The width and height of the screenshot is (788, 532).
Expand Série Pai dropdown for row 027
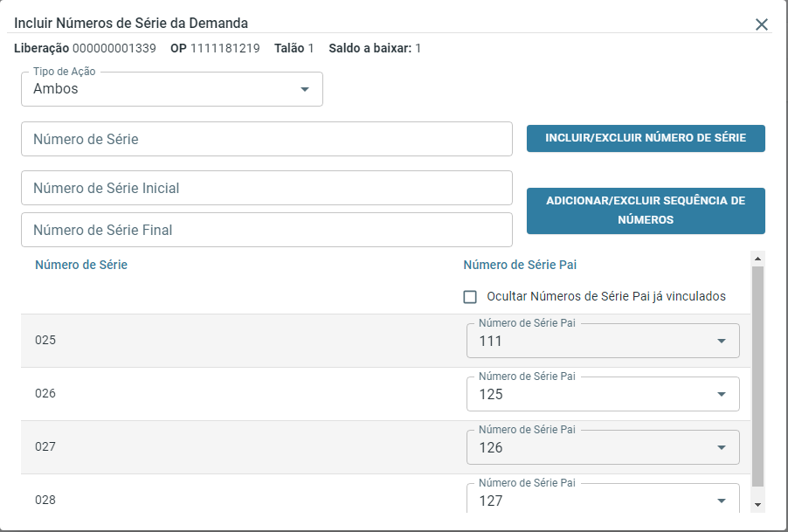(x=603, y=447)
